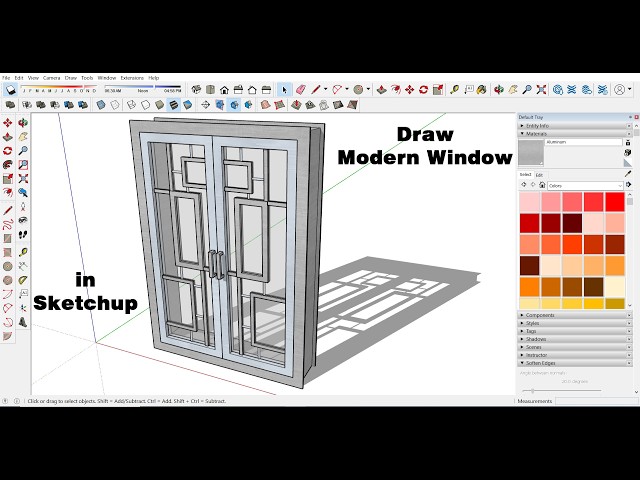Screen dimensions: 640x480
Task: Expand the Tags panel
Action: click(575, 331)
